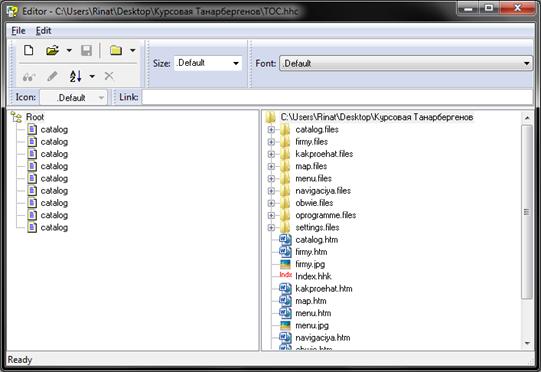Expand the settings.files folder
541x372 pixels.
pos(271,228)
